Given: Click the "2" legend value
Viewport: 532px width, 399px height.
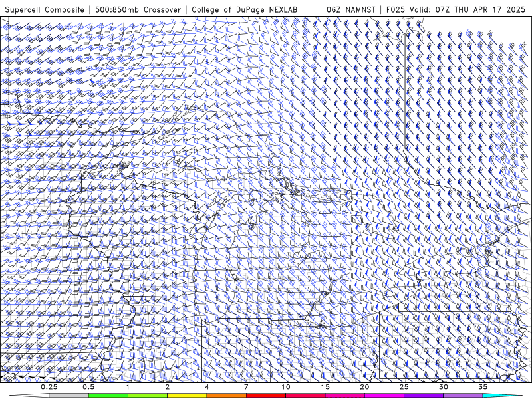Looking at the screenshot, I should [x=168, y=387].
